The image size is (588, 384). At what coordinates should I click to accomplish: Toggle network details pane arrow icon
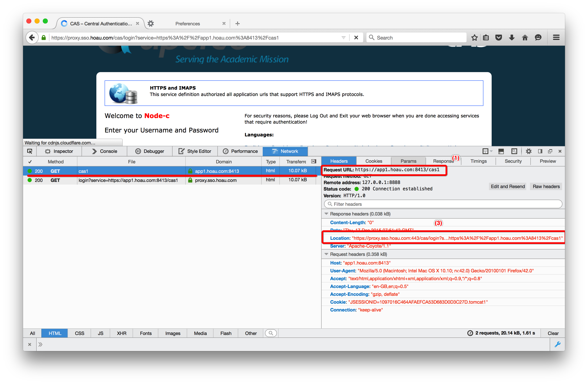click(314, 162)
